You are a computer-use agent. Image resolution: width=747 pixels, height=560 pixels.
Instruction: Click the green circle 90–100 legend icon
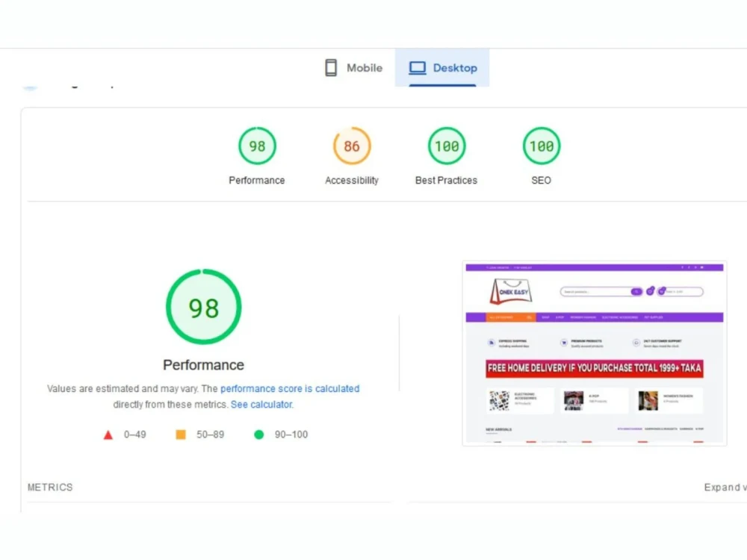pos(258,435)
